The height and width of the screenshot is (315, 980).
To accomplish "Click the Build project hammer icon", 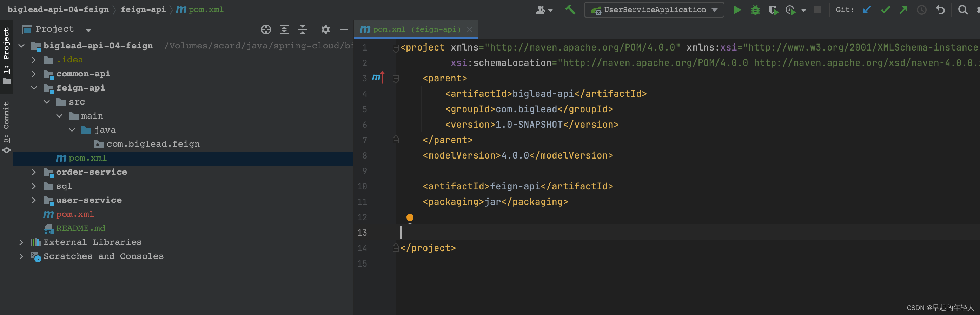I will pyautogui.click(x=570, y=10).
